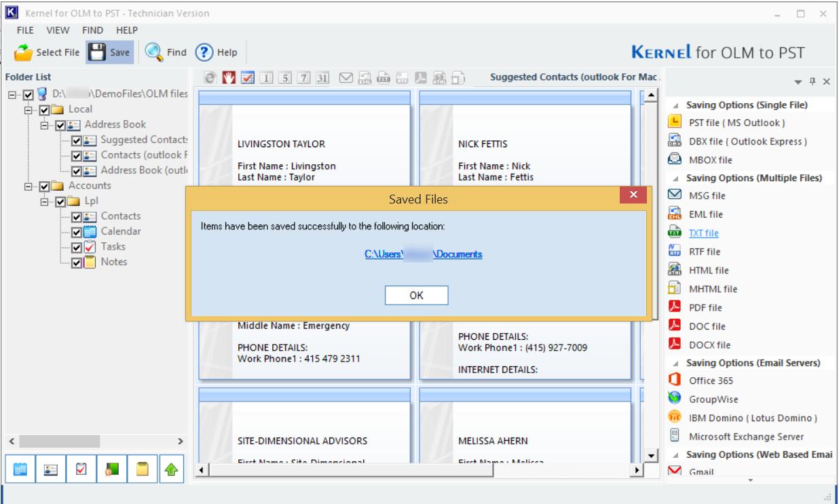Viewport: 839px width, 504px height.
Task: Toggle the Tasks folder checkbox
Action: coord(76,248)
